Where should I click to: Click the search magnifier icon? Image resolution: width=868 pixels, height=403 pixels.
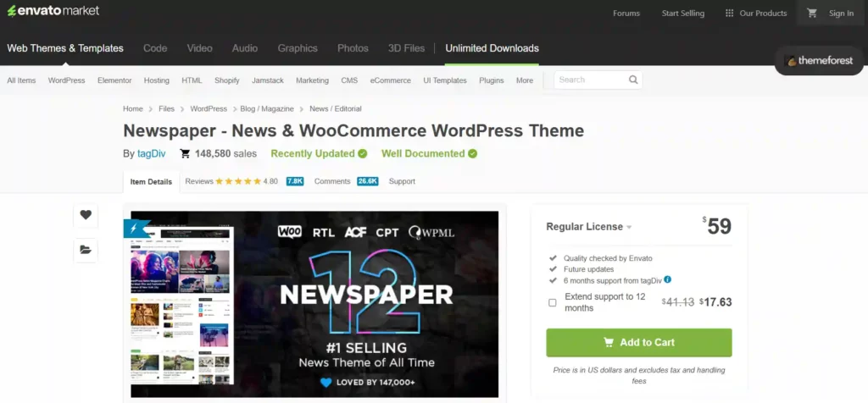click(x=633, y=80)
